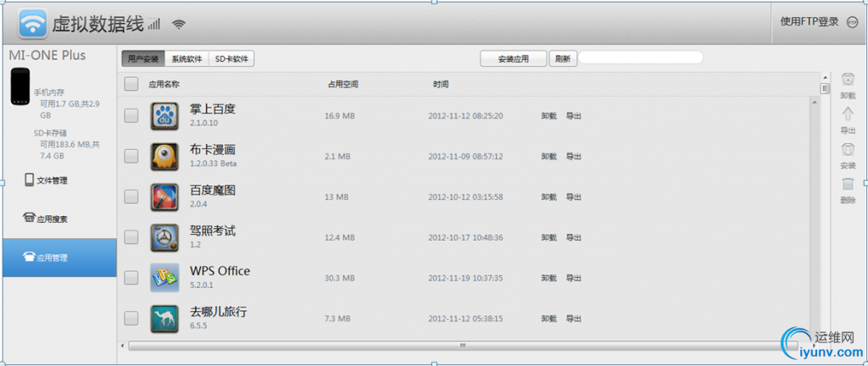This screenshot has width=868, height=366.
Task: Uninstall 去哪儿旅行 via 卸载 link
Action: (548, 319)
